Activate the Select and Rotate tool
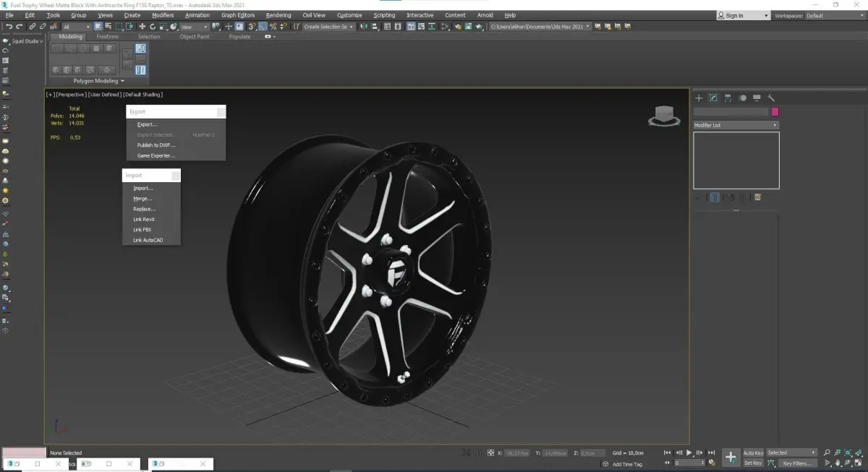The width and height of the screenshot is (868, 472). click(x=153, y=27)
